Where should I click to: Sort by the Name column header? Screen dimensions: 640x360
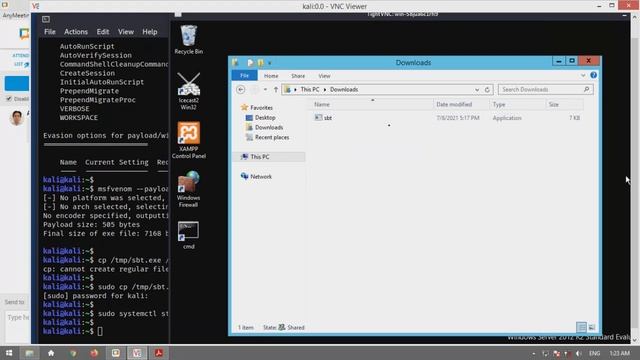372,104
